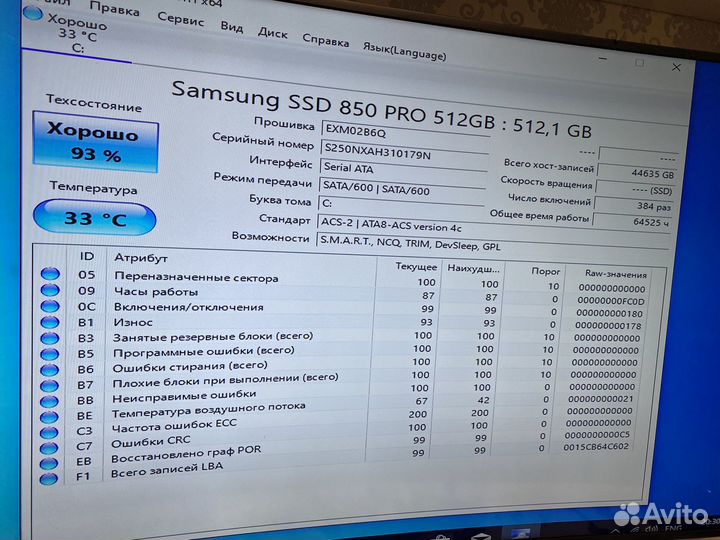The height and width of the screenshot is (540, 720).
Task: Click the blue status icon for ID 0C
Action: (x=50, y=306)
